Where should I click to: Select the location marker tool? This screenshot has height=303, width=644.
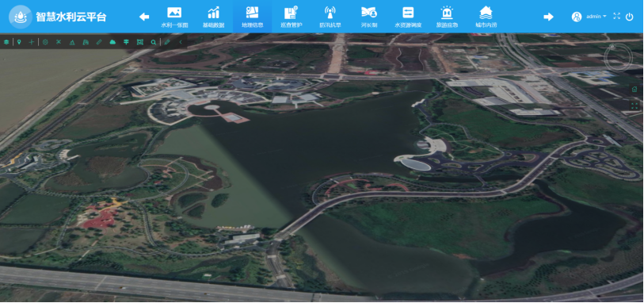tap(19, 42)
